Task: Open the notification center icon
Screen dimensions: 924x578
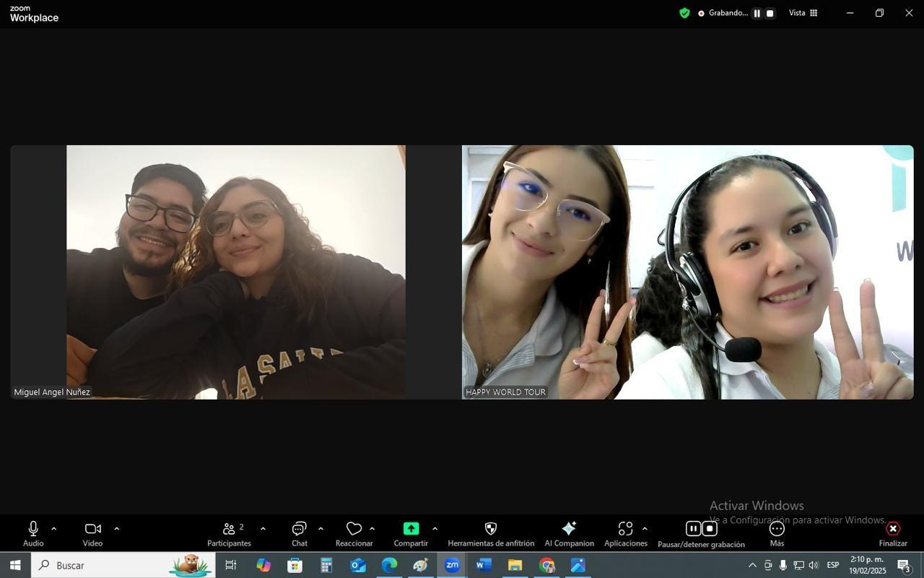Action: point(904,565)
